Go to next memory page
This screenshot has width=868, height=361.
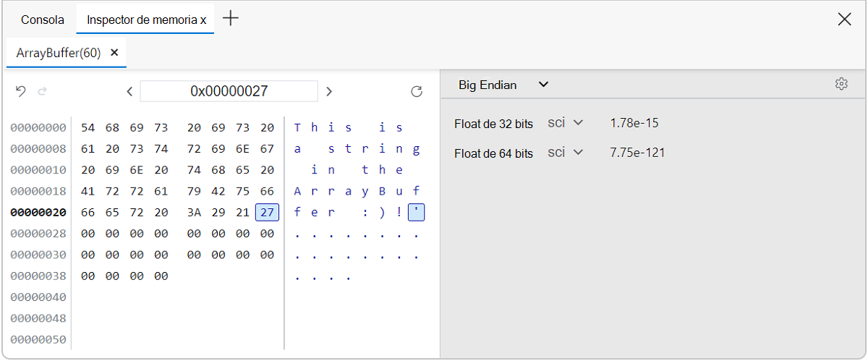[329, 91]
